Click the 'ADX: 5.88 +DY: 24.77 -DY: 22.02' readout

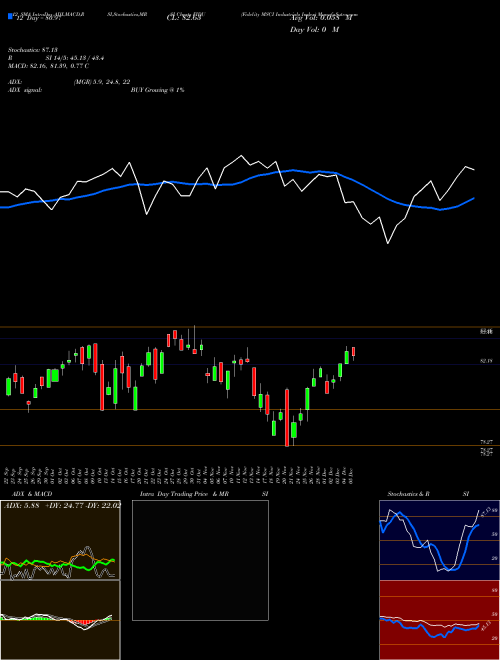pyautogui.click(x=62, y=505)
